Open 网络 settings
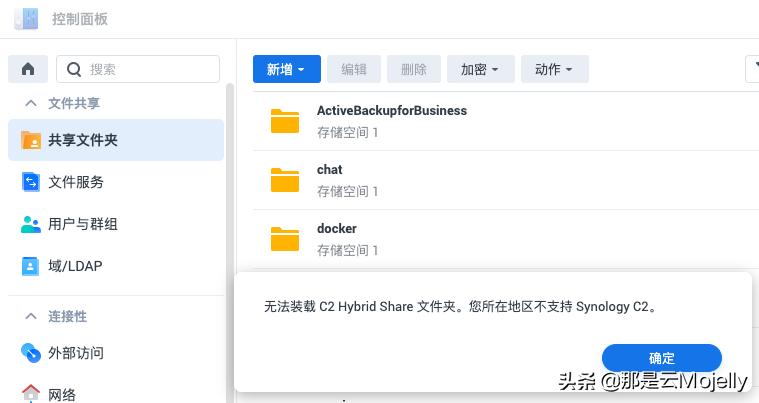This screenshot has width=759, height=403. coord(116,394)
